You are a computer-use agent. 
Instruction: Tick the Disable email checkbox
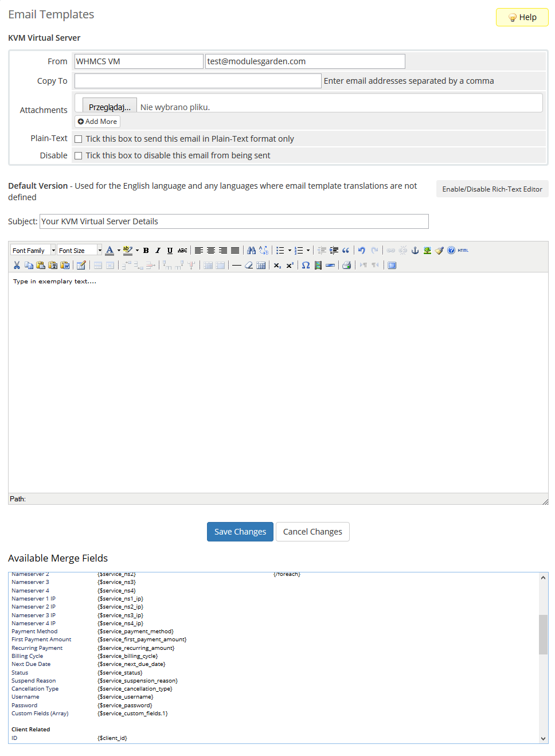click(x=79, y=155)
